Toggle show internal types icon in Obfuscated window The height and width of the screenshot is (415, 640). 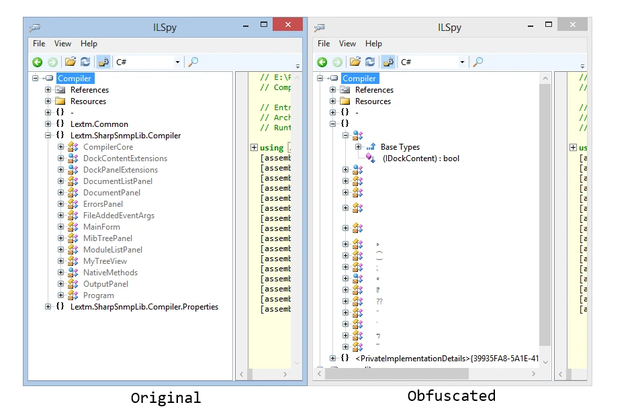[x=388, y=62]
